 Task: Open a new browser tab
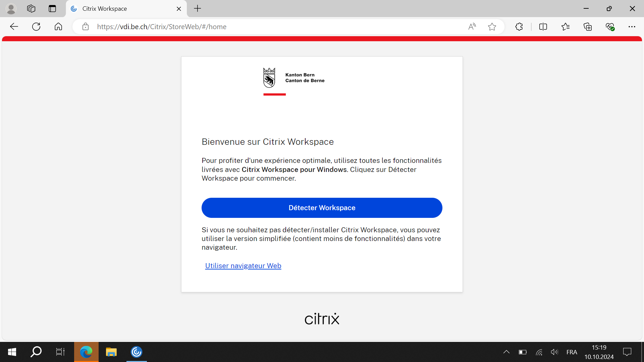point(198,9)
